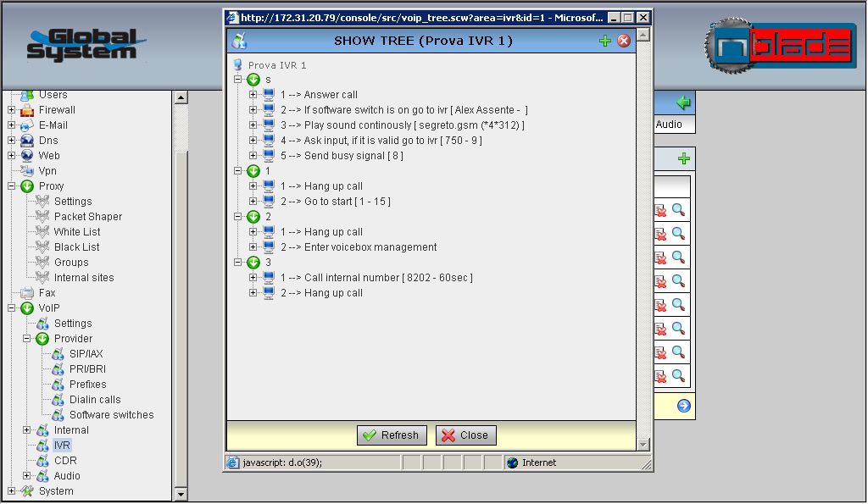
Task: Open Internal sites in sidebar
Action: (84, 278)
